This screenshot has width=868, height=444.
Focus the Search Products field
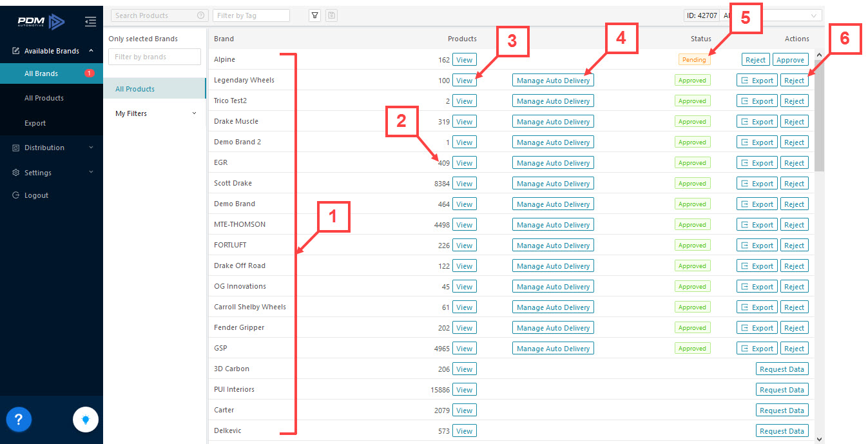click(160, 15)
